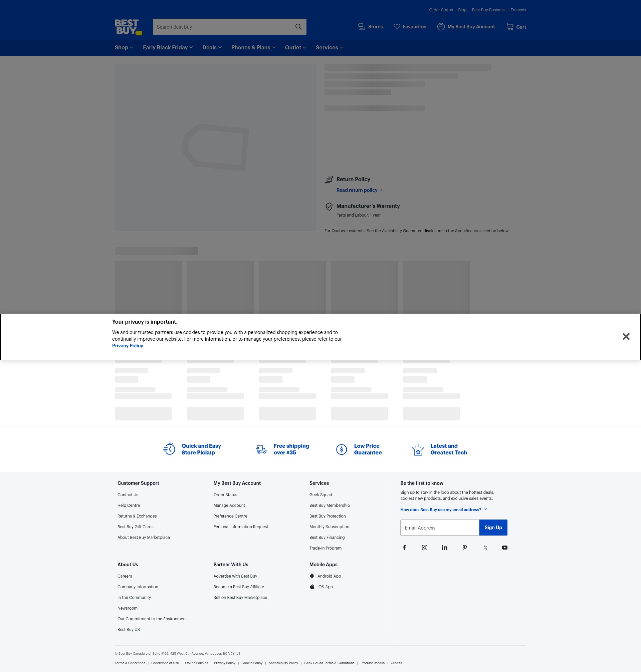Expand the Early Black Friday menu
The image size is (641, 672).
tap(168, 47)
